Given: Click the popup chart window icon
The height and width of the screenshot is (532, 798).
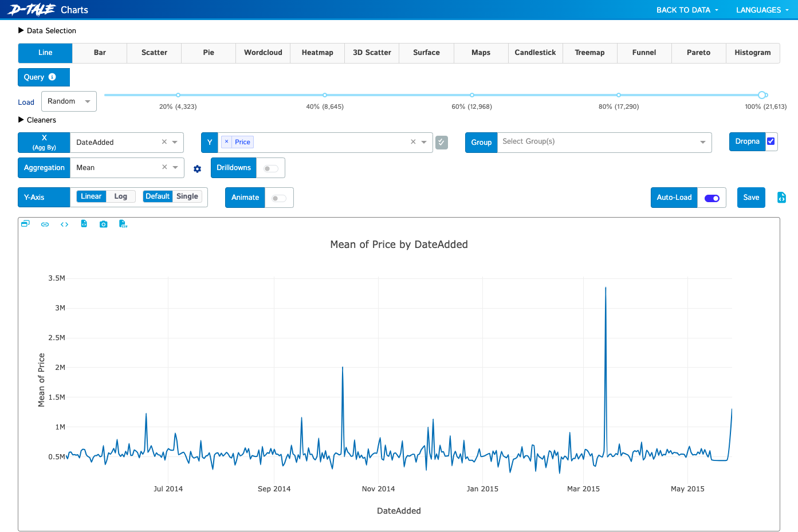Looking at the screenshot, I should point(25,224).
